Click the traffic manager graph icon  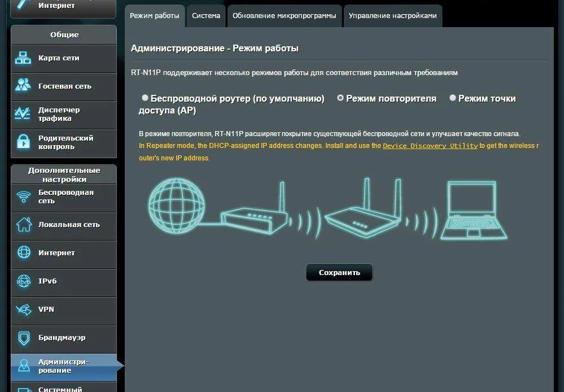(x=23, y=114)
